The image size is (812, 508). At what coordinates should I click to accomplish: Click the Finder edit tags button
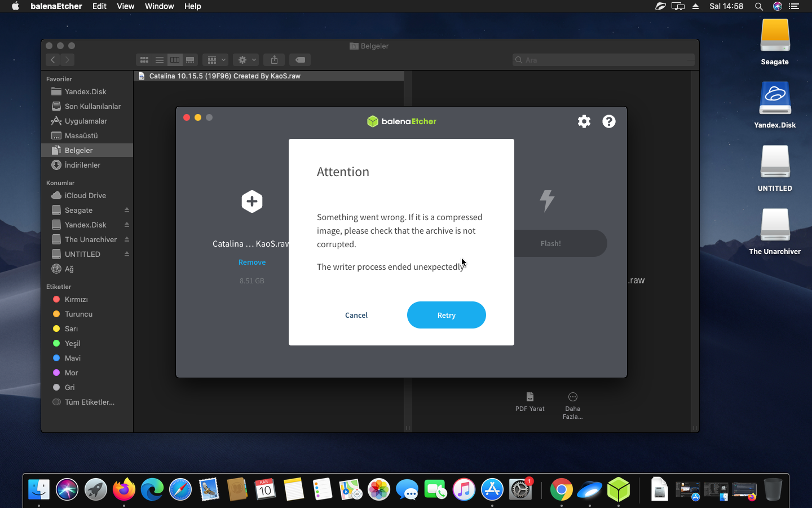pyautogui.click(x=300, y=60)
